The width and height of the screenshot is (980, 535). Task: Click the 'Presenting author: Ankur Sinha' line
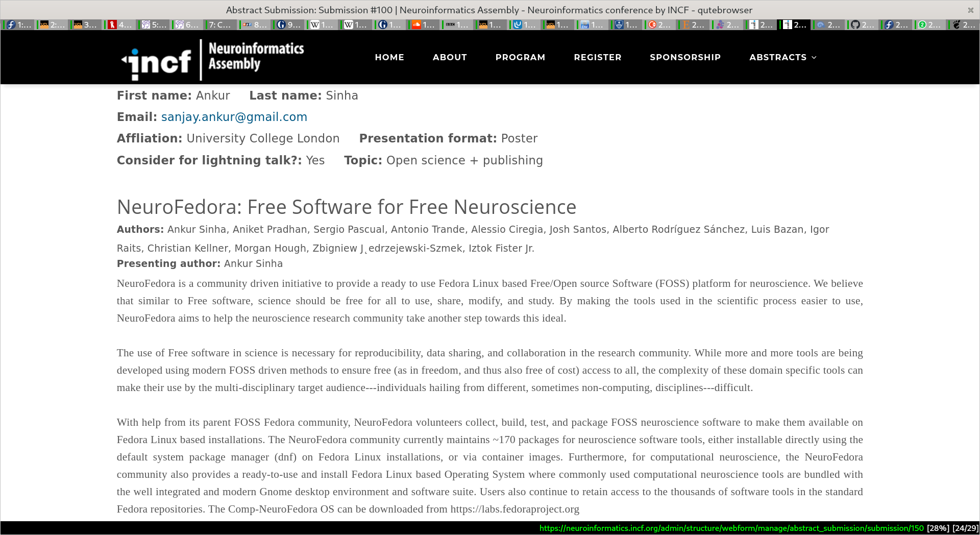coord(200,263)
